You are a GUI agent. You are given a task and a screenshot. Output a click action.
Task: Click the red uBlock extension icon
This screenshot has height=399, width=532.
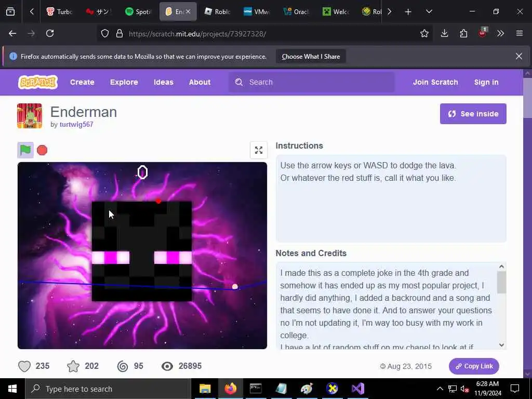[483, 33]
